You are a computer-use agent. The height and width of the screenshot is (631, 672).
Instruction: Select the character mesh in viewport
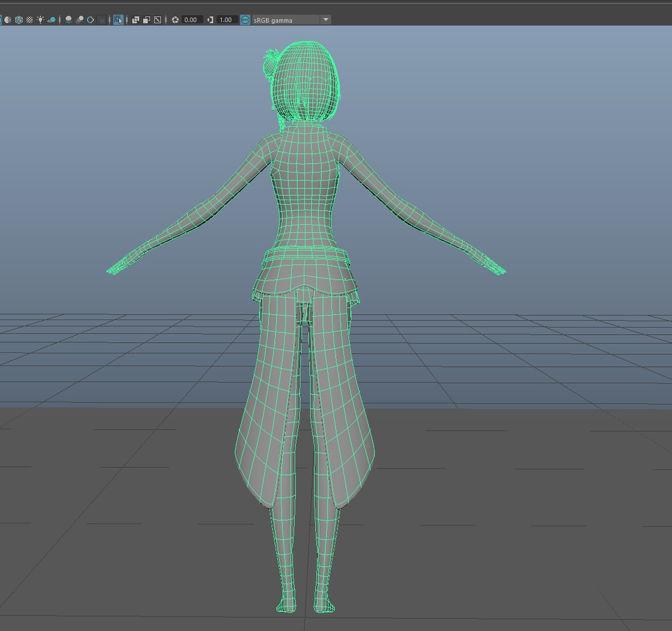pos(304,206)
